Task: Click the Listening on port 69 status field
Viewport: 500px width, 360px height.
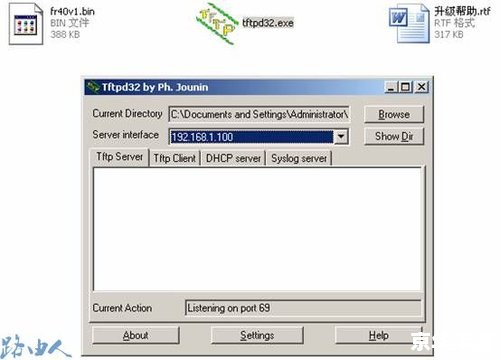Action: (303, 308)
